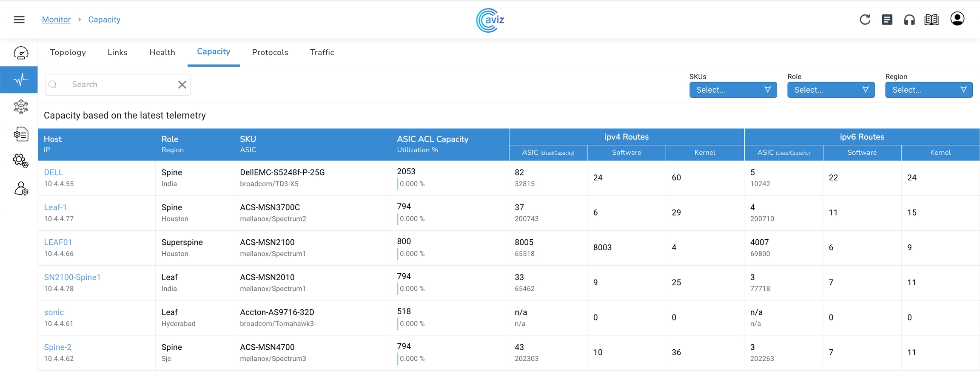The width and height of the screenshot is (980, 371).
Task: Click the settings gears sidebar icon
Action: [21, 161]
